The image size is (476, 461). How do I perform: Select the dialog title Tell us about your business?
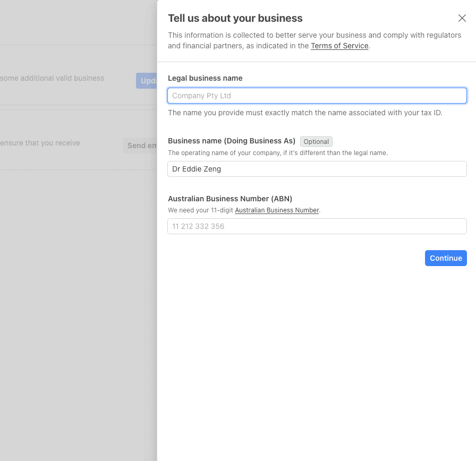click(x=235, y=18)
